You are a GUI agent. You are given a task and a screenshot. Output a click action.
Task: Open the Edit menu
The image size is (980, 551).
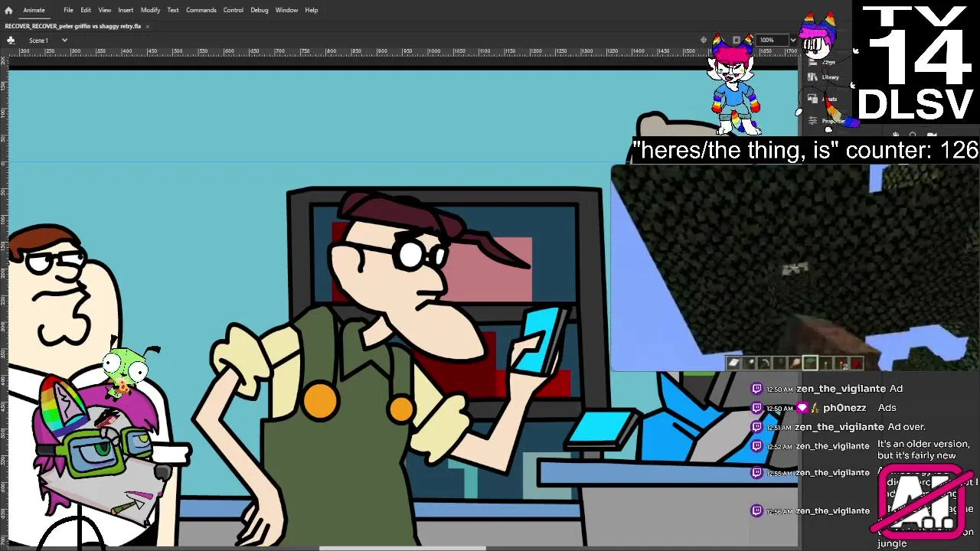86,10
